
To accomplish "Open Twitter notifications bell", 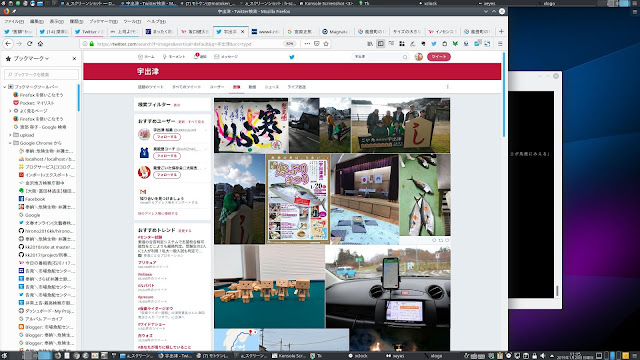I will [x=200, y=57].
